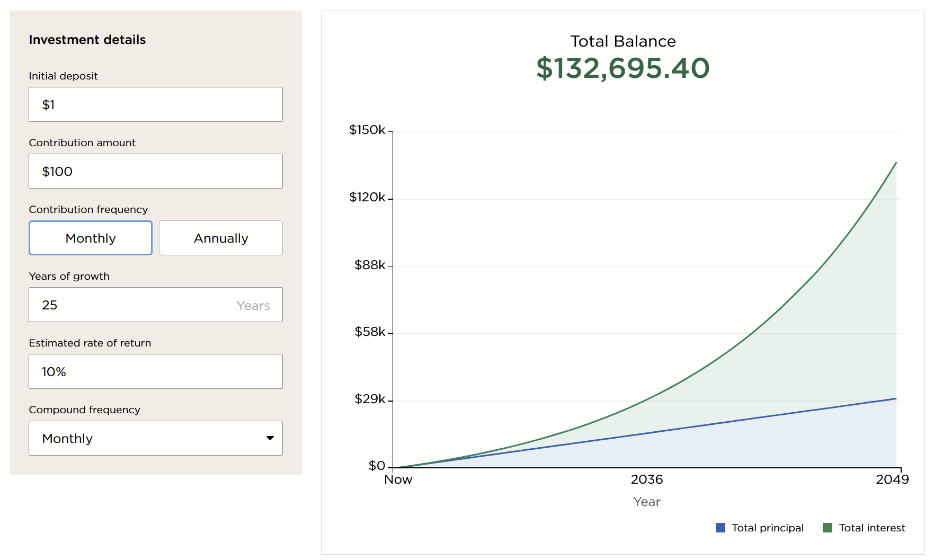Click the Now label on the year axis

(x=398, y=479)
